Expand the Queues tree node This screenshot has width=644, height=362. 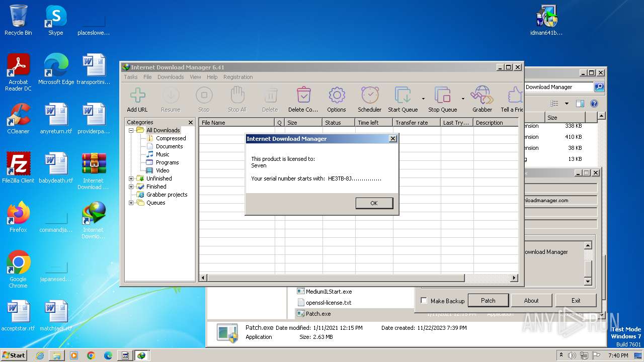(x=131, y=203)
